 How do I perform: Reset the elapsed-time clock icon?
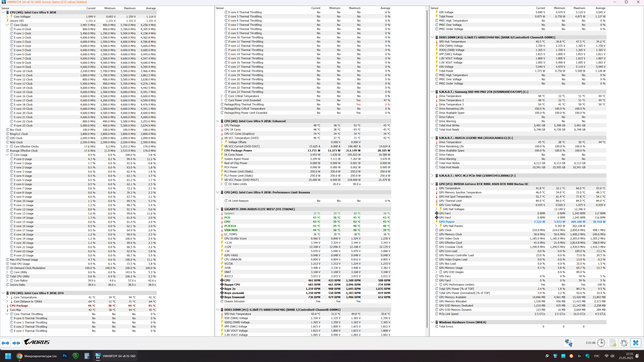(601, 343)
